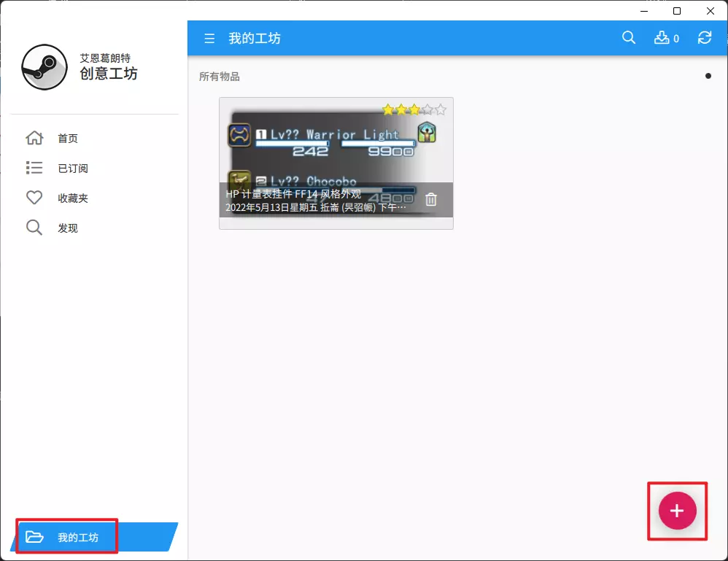Close the window

tap(710, 11)
